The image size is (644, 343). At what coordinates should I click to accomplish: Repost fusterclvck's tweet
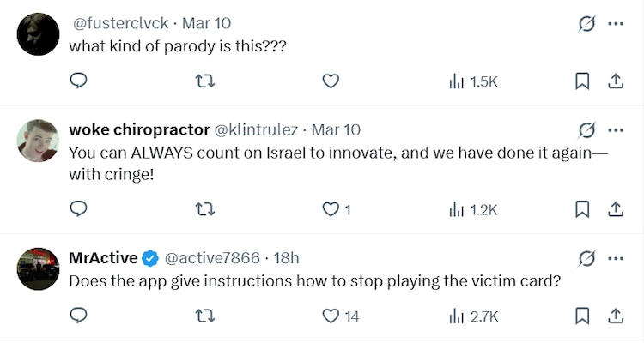pos(204,81)
